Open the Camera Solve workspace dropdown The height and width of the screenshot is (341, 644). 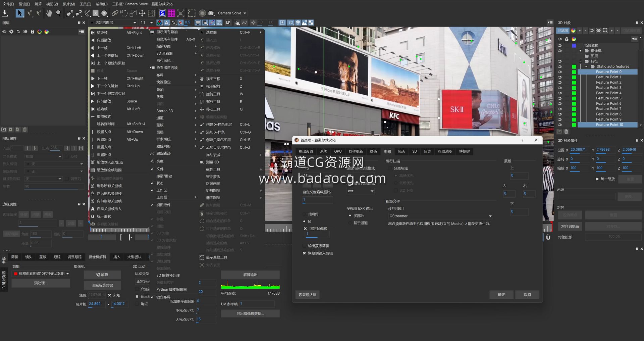(232, 13)
